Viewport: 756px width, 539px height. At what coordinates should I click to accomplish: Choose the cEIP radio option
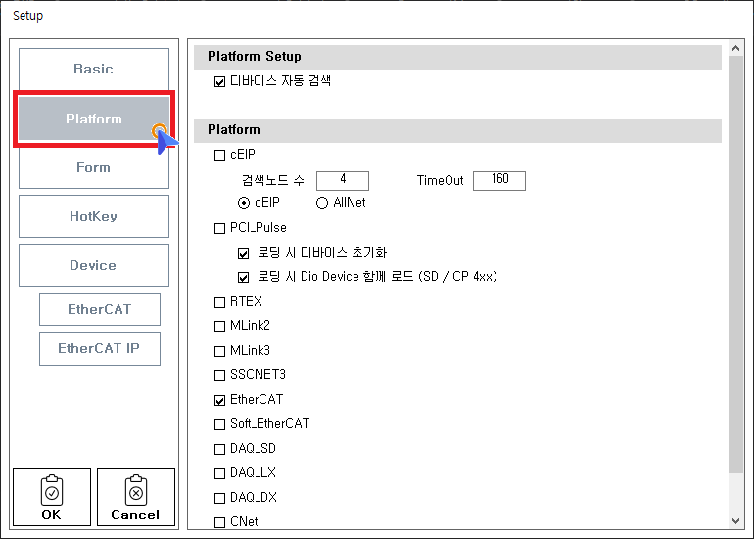tap(244, 203)
